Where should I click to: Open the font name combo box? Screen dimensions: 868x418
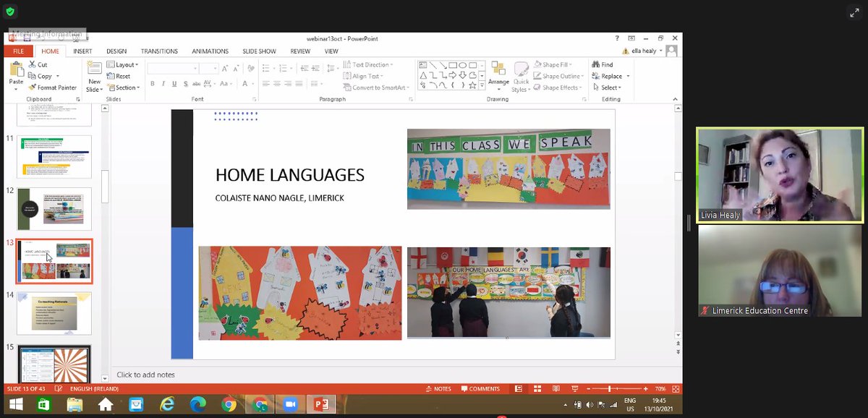pos(173,69)
